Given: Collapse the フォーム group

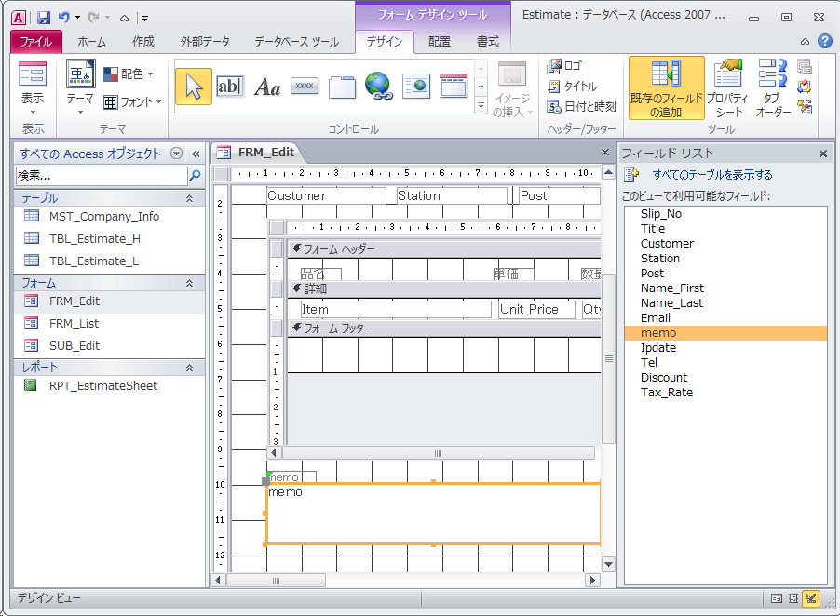Looking at the screenshot, I should [x=189, y=283].
